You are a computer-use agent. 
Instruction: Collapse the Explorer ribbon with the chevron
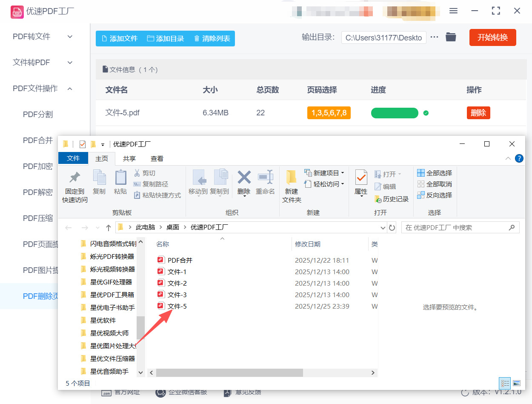[x=508, y=158]
